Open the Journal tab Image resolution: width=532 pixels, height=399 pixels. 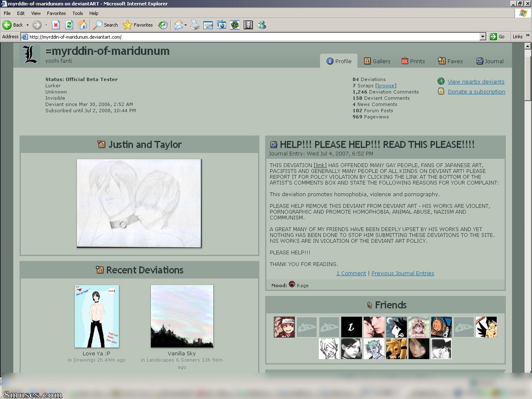click(x=490, y=61)
